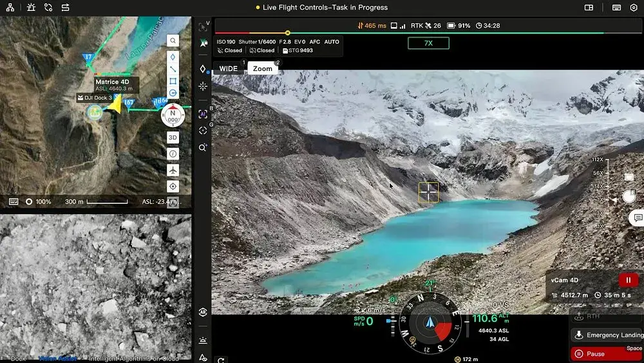
Task: Toggle the 3D map view button
Action: (173, 137)
